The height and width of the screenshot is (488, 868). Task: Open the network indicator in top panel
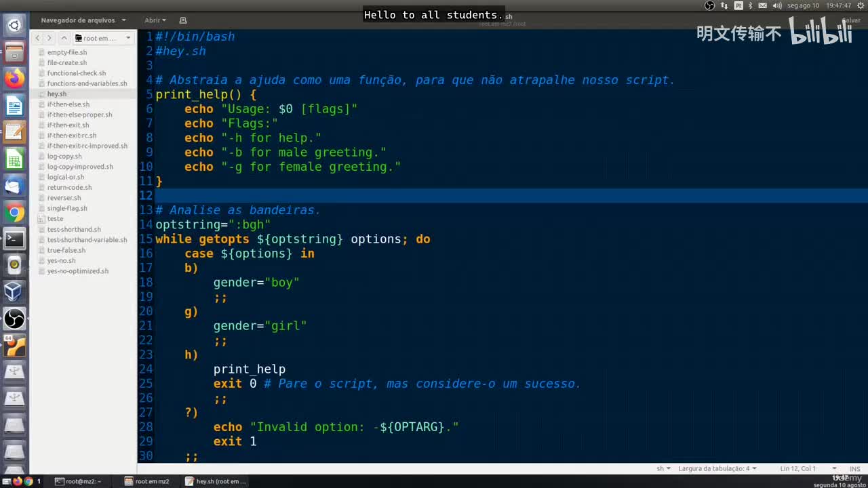(x=724, y=5)
